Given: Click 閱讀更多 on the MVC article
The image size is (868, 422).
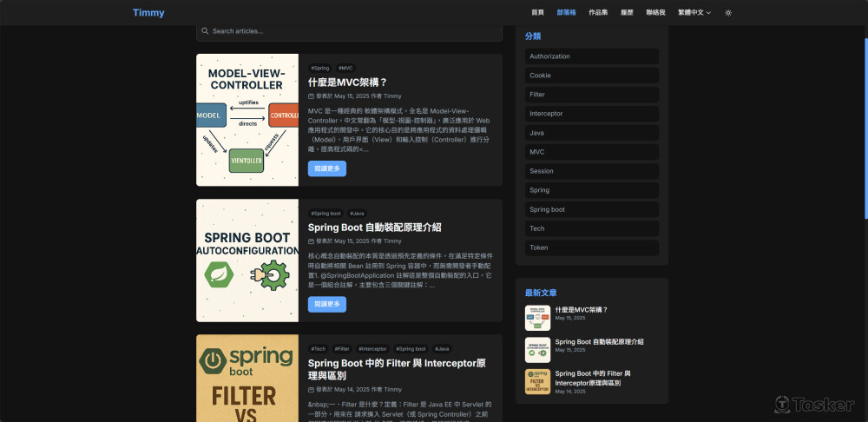Looking at the screenshot, I should pos(327,168).
